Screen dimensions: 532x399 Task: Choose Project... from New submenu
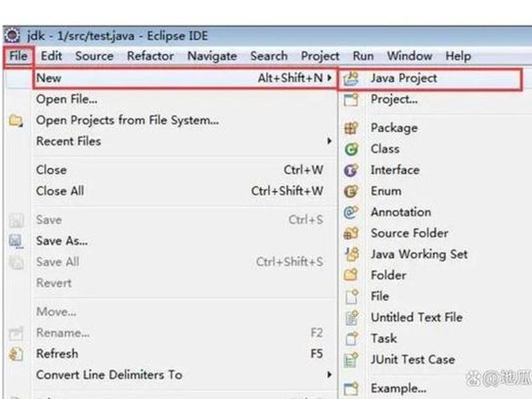436,100
